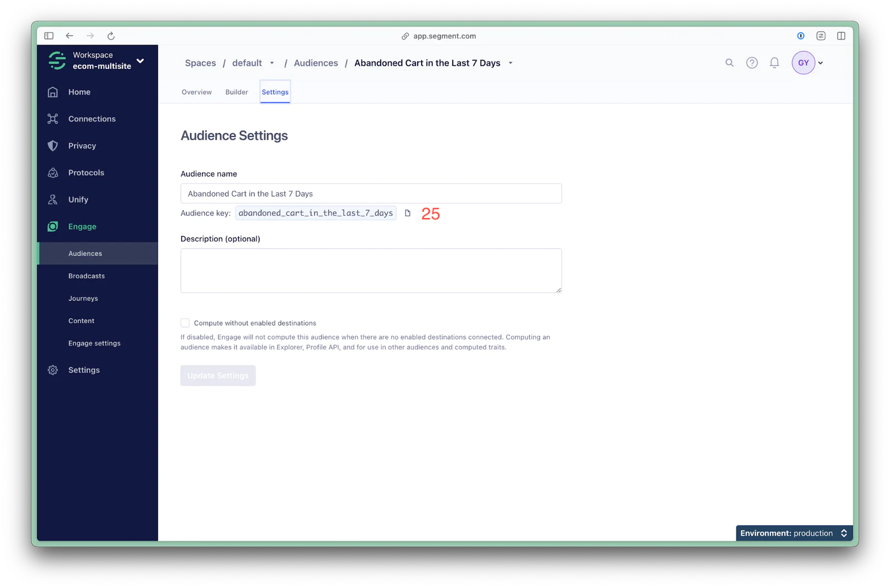Image resolution: width=890 pixels, height=588 pixels.
Task: Open Connections from the sidebar
Action: click(x=92, y=119)
